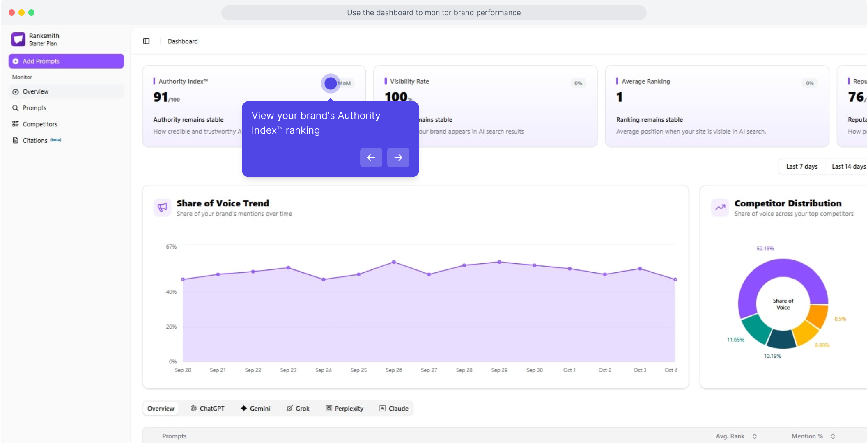Go to Overview in sidebar
Image resolution: width=868 pixels, height=443 pixels.
point(36,91)
